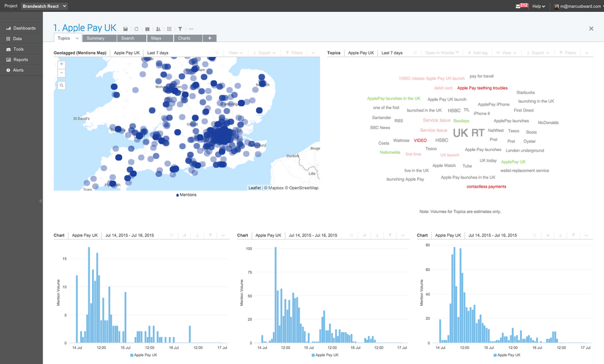Viewport: 604px width, 364px height.
Task: Refresh the Apple Pay UK dashboard
Action: click(x=136, y=29)
